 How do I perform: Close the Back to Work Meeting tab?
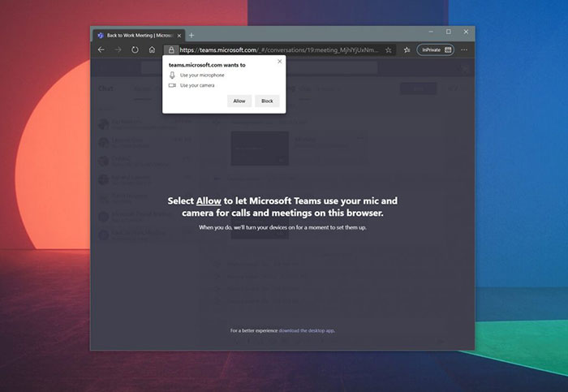(x=179, y=36)
